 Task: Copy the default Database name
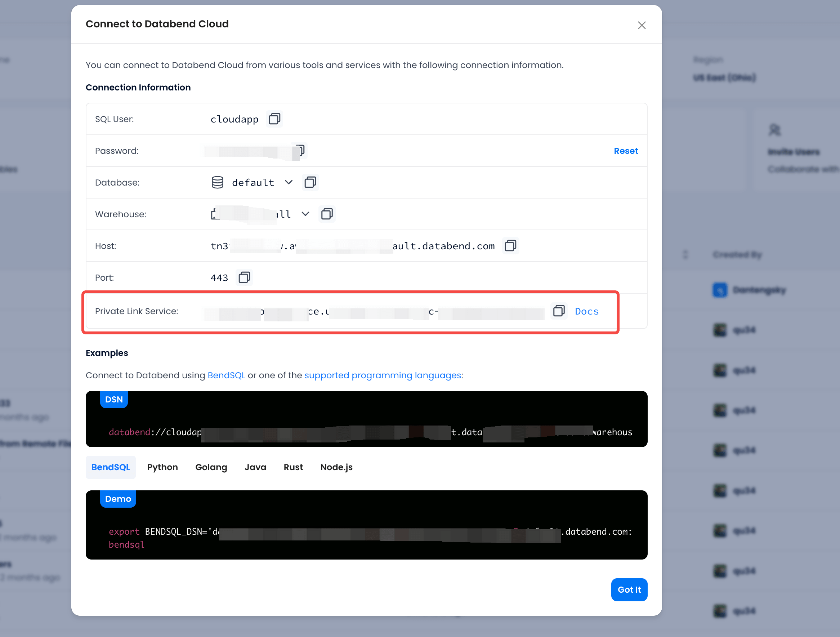310,182
